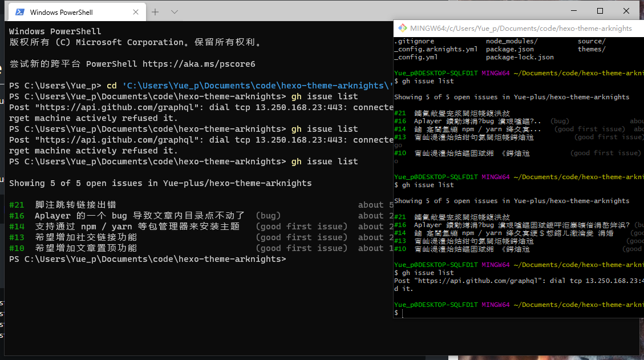Open the new tab options chevron
This screenshot has height=360, width=644.
point(174,11)
